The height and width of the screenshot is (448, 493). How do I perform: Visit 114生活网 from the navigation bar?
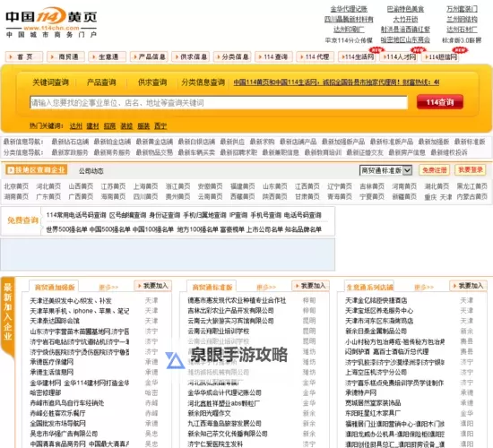point(357,57)
